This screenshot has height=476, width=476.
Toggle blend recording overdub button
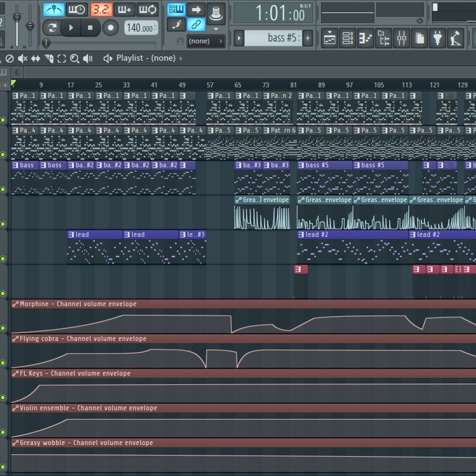124,10
